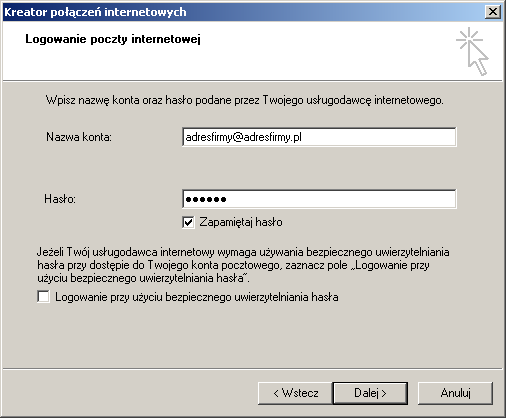Click the Jeżeli Twój usługodawca explanation paragraph
The height and width of the screenshot is (418, 506).
243,265
